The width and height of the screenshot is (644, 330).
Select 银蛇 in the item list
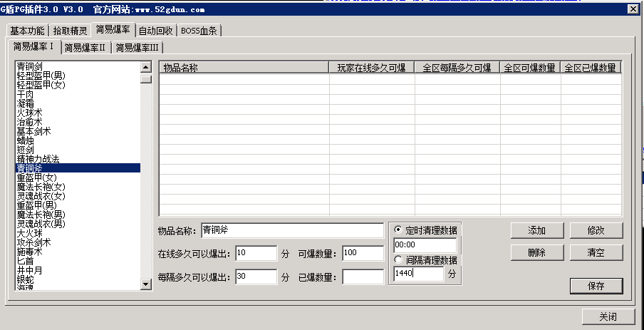point(78,279)
